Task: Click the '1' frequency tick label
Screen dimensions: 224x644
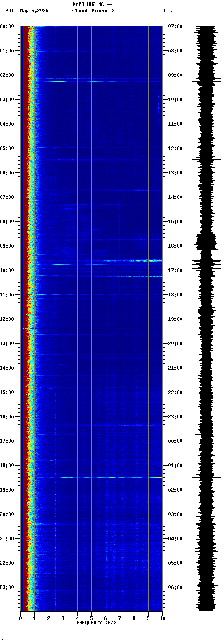Action: (x=34, y=618)
